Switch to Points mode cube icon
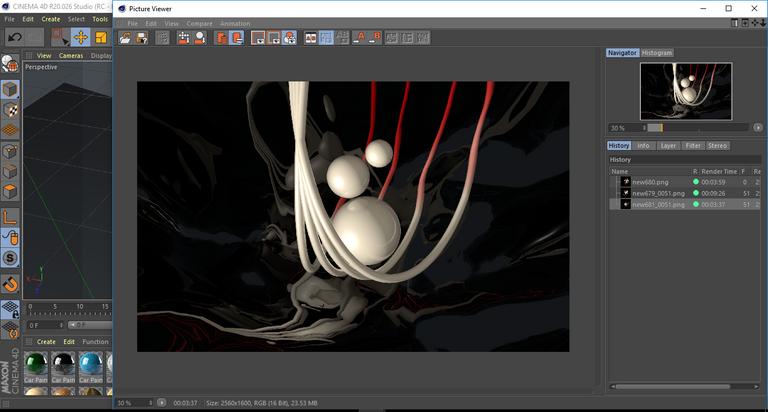The image size is (768, 412). (10, 151)
